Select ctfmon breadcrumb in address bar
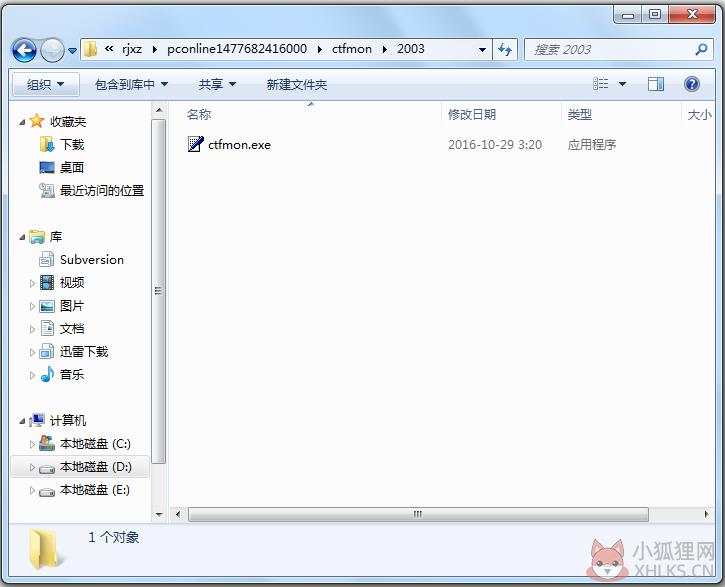725x587 pixels. [352, 49]
